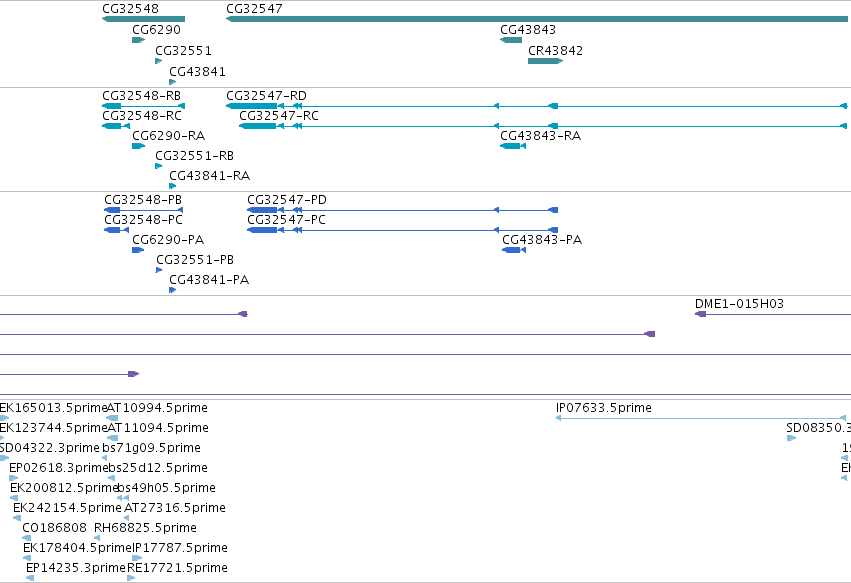Select the CR43842 gene glyph
This screenshot has width=851, height=583.
tap(545, 61)
